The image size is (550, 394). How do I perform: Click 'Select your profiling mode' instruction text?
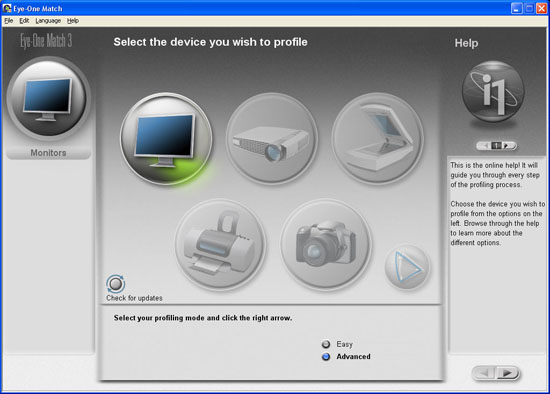pos(203,318)
